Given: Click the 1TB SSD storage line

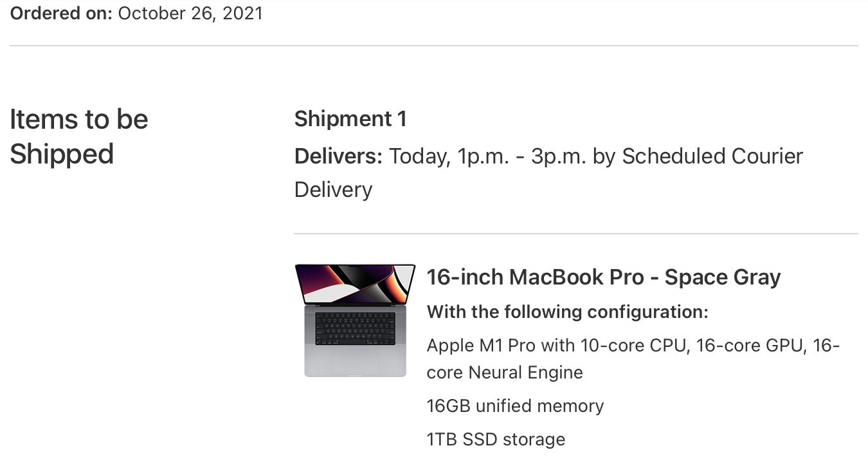Looking at the screenshot, I should [496, 440].
